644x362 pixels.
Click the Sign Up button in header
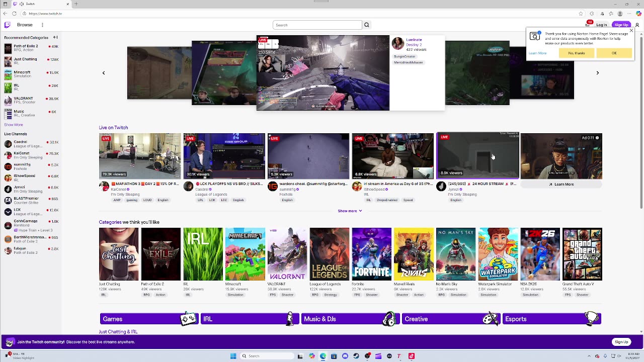tap(621, 25)
